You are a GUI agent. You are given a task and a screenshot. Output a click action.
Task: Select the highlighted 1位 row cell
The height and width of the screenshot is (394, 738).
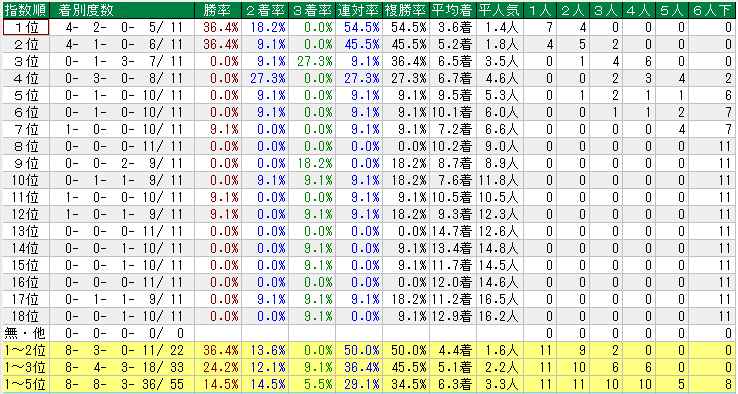pos(25,27)
